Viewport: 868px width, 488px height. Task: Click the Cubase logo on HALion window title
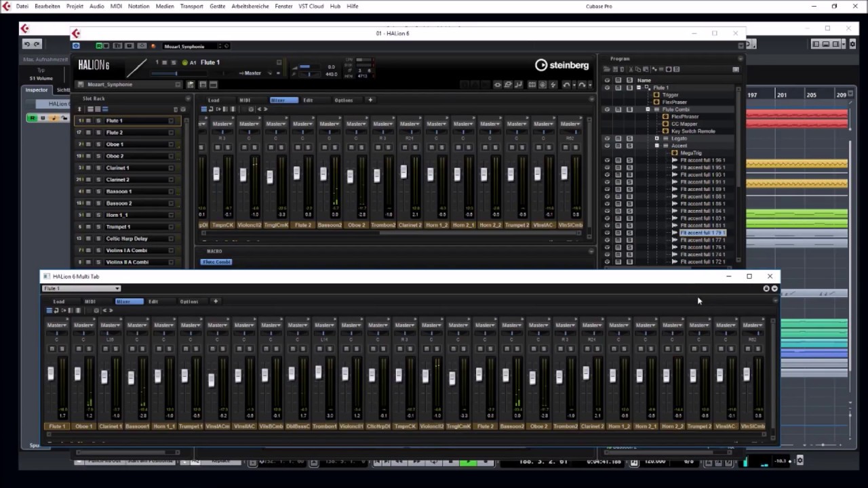(x=76, y=33)
